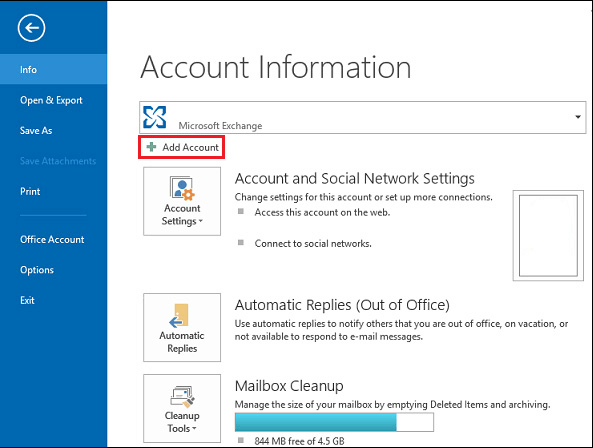
Task: Click Access this account on the web
Action: point(322,212)
